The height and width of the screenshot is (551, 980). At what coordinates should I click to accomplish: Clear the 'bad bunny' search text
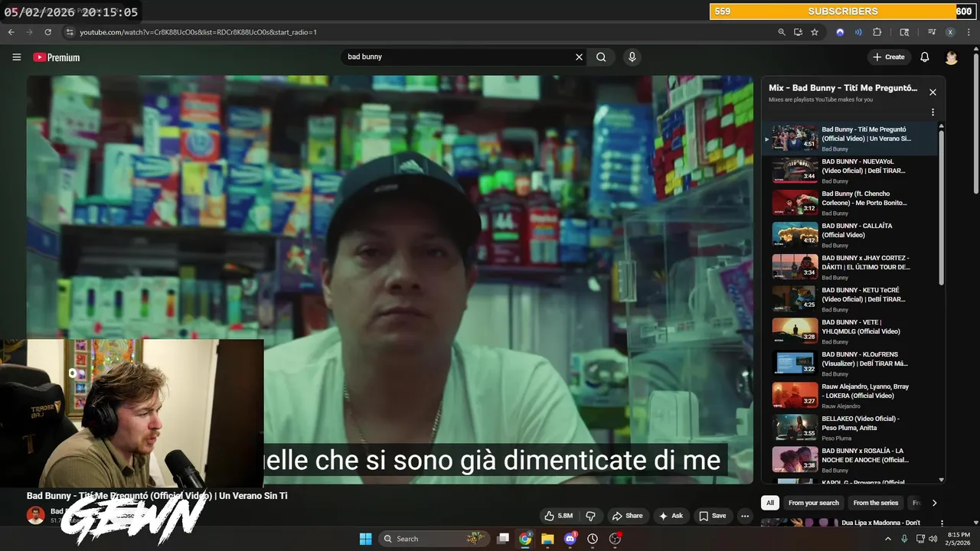(x=579, y=57)
